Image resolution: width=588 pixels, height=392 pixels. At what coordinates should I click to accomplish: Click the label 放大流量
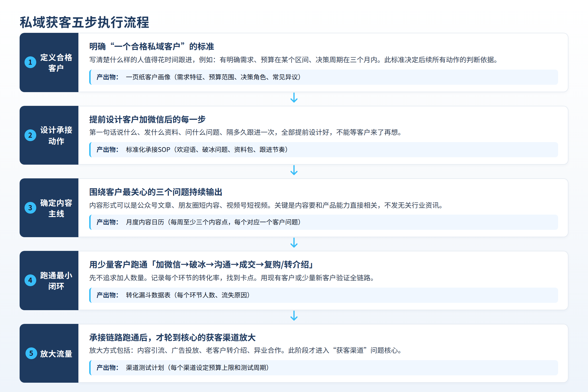coord(56,354)
